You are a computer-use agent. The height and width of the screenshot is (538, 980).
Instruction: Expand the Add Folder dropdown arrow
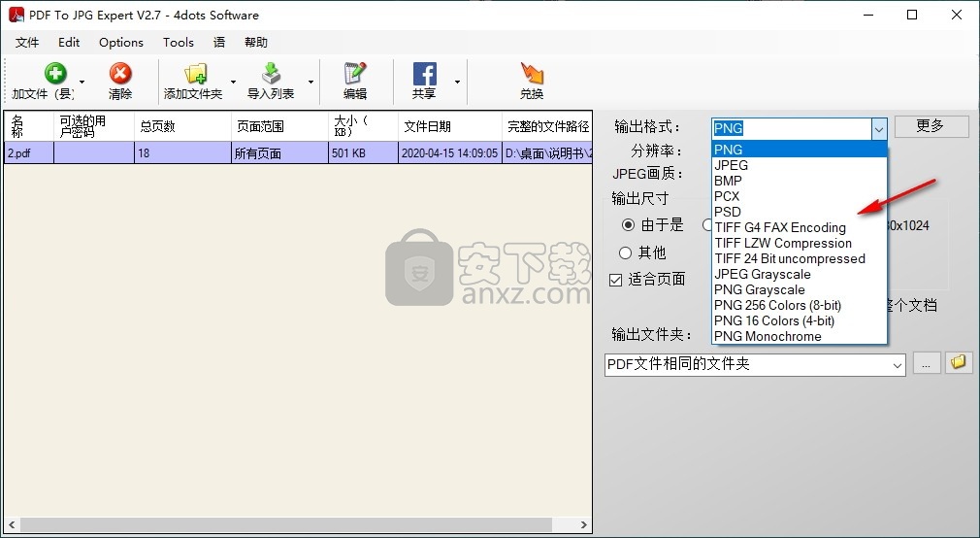(233, 82)
